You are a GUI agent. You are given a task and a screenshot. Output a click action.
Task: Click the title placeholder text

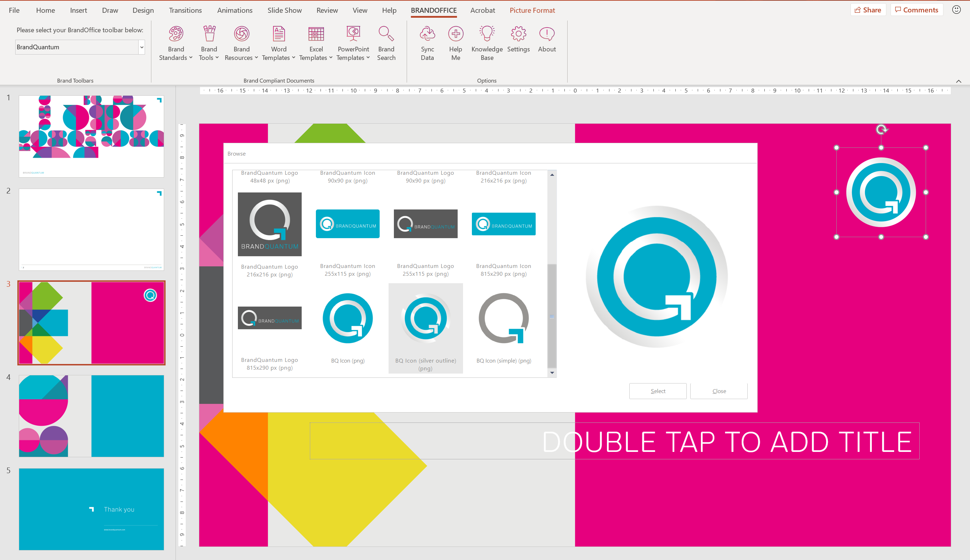726,442
